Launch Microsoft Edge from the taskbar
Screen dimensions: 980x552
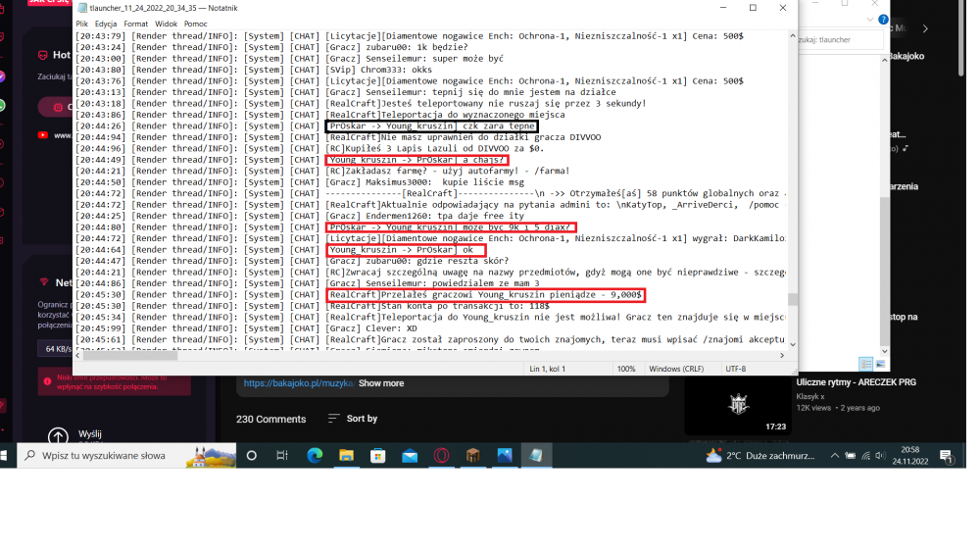coord(315,456)
